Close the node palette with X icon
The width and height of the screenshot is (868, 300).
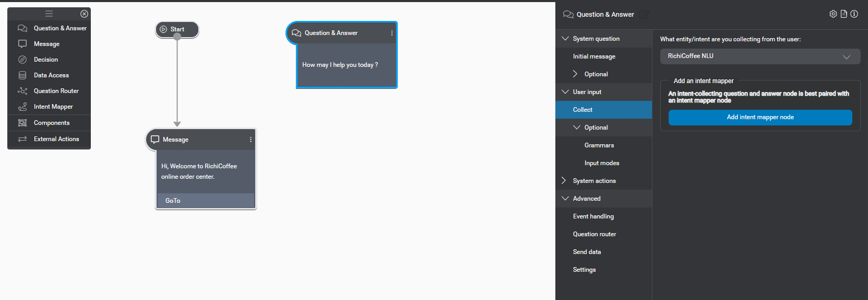84,14
